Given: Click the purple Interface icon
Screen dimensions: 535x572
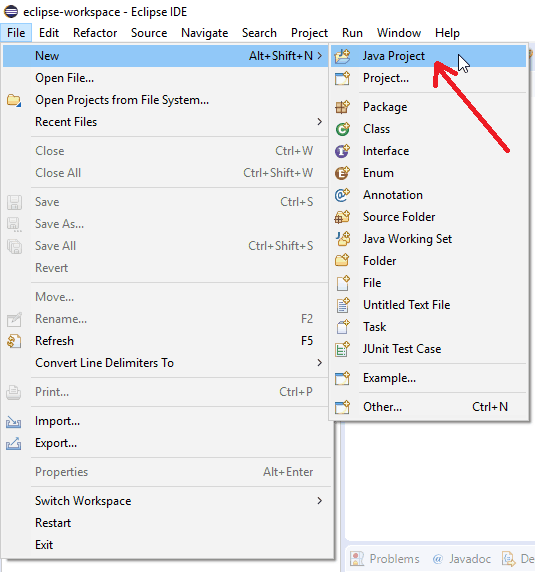Looking at the screenshot, I should [x=342, y=151].
